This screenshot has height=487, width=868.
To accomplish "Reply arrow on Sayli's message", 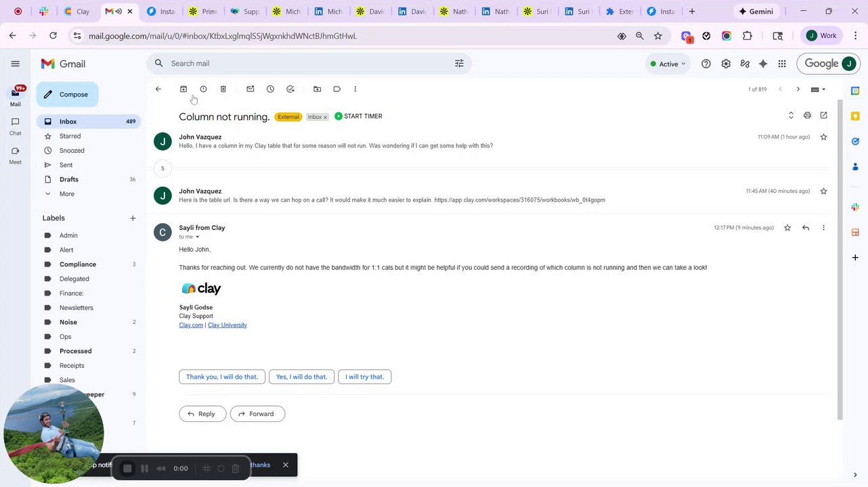I will (806, 228).
